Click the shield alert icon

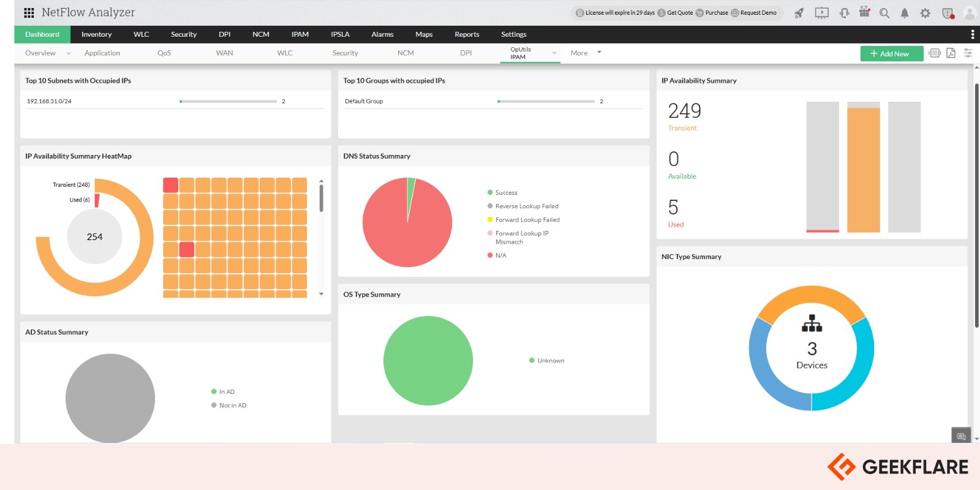coord(948,13)
